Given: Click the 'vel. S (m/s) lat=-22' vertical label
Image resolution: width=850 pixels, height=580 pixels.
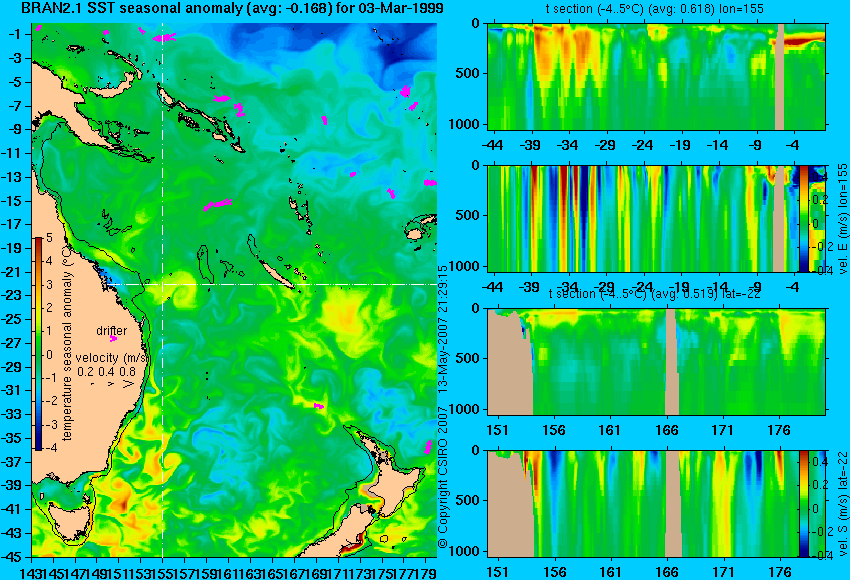Looking at the screenshot, I should pyautogui.click(x=842, y=504).
